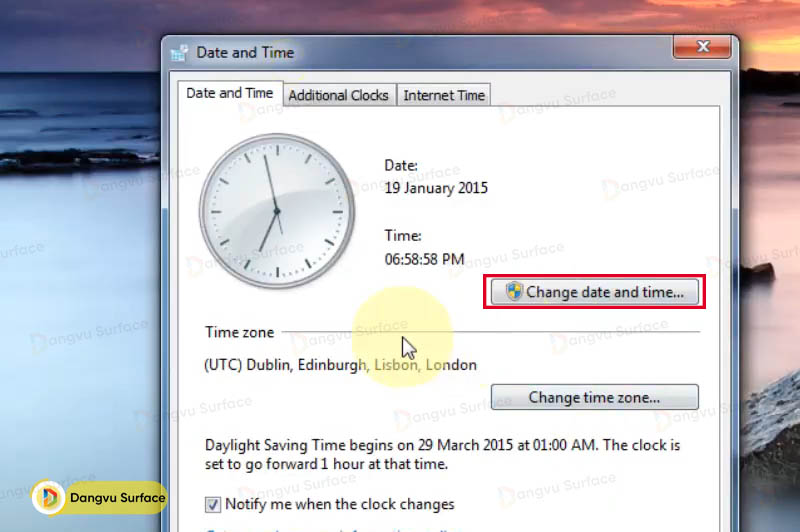The height and width of the screenshot is (532, 800).
Task: Click the '19 January 2015' date text
Action: 436,188
